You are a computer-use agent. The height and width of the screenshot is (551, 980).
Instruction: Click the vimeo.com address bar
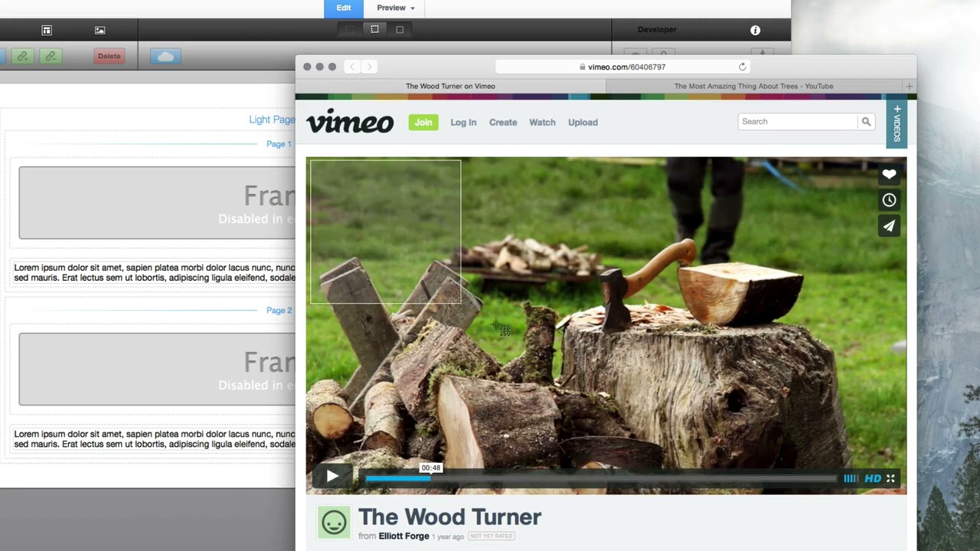click(622, 67)
